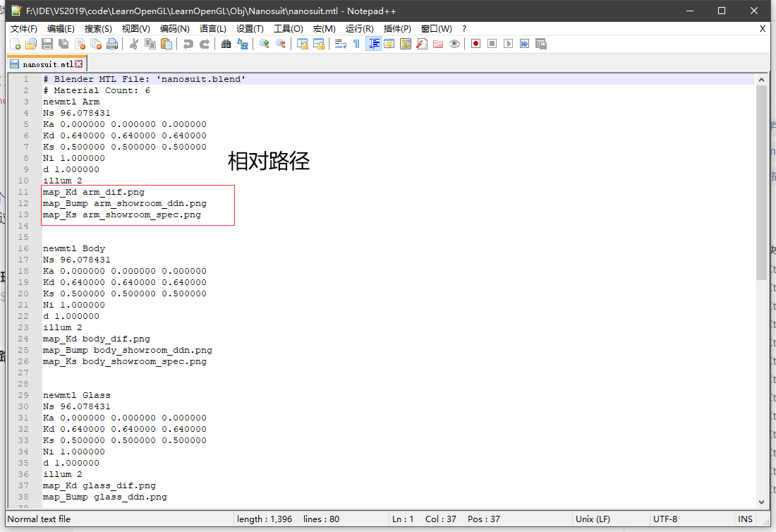Click the Save All icon
776x532 pixels.
coord(63,43)
